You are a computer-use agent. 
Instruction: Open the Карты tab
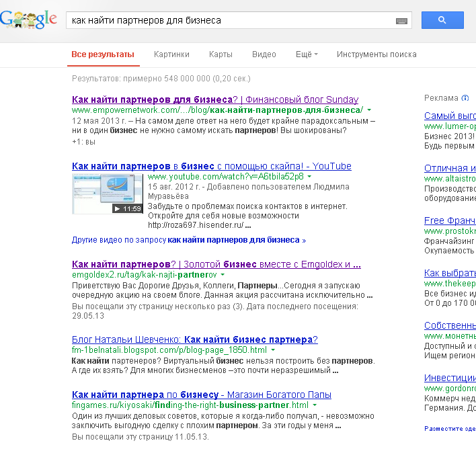(x=221, y=54)
